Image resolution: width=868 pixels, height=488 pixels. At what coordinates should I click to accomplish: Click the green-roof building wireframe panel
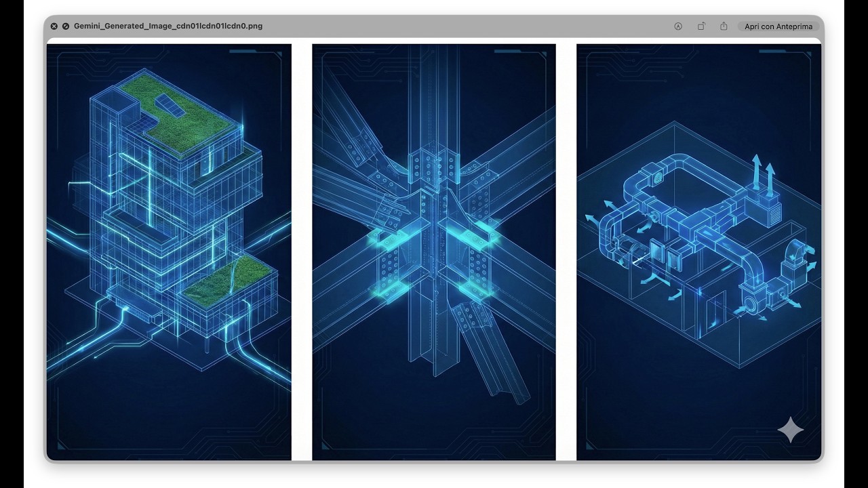click(169, 252)
